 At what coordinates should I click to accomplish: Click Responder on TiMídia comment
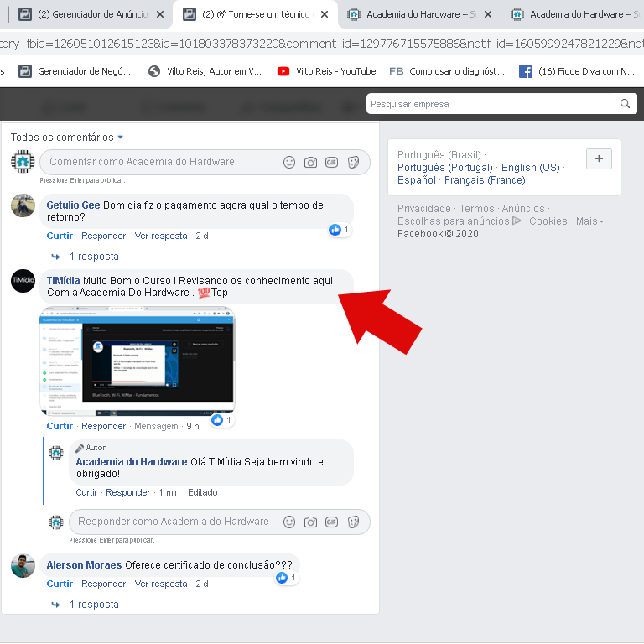(x=103, y=426)
